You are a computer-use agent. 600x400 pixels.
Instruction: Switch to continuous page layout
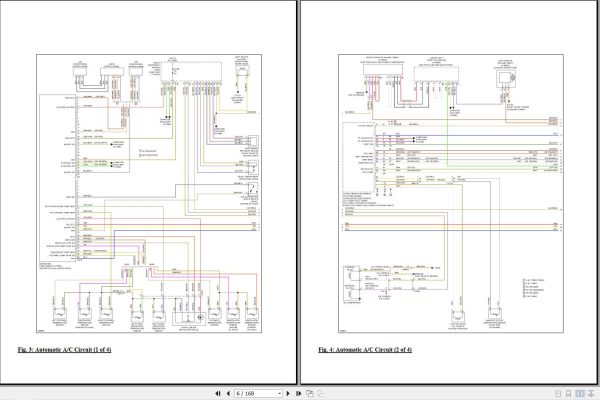point(569,393)
